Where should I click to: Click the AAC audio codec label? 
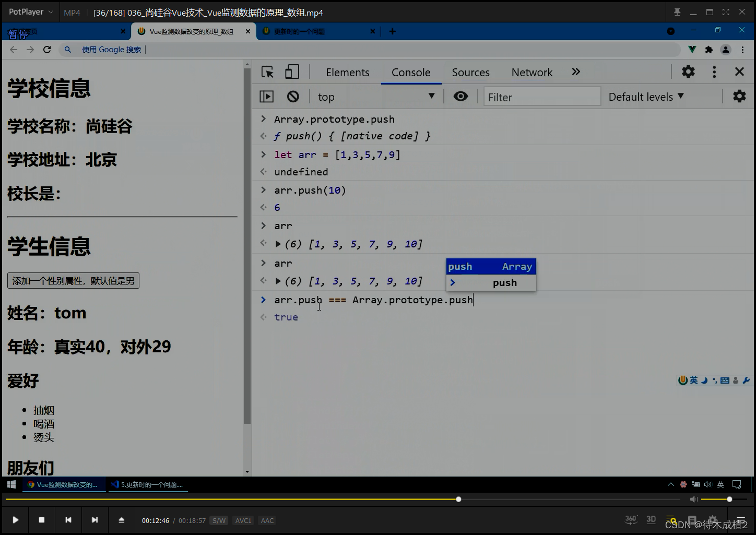click(267, 520)
